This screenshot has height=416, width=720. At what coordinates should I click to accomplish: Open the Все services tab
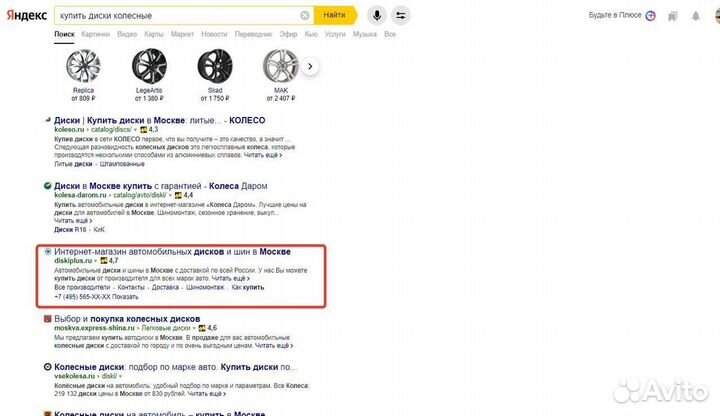[390, 34]
